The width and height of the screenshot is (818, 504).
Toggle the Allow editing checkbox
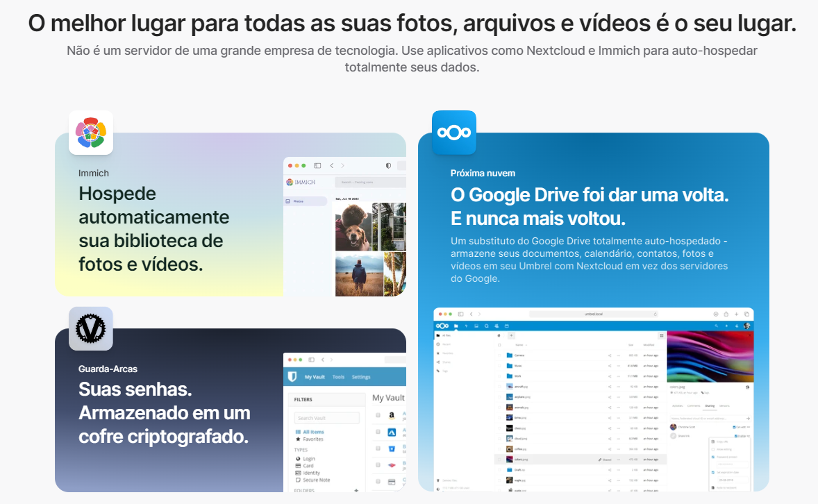click(x=713, y=449)
